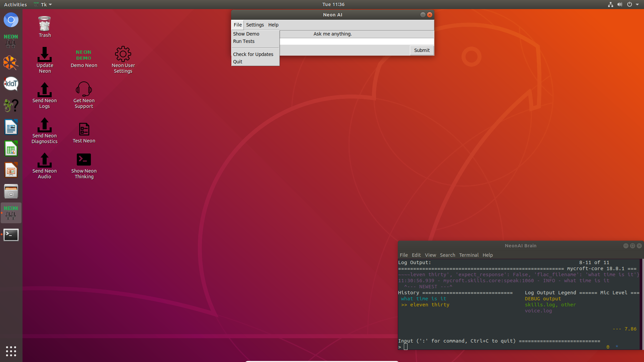Maximize the NeonAI Brain terminal window
The width and height of the screenshot is (644, 362).
(632, 246)
